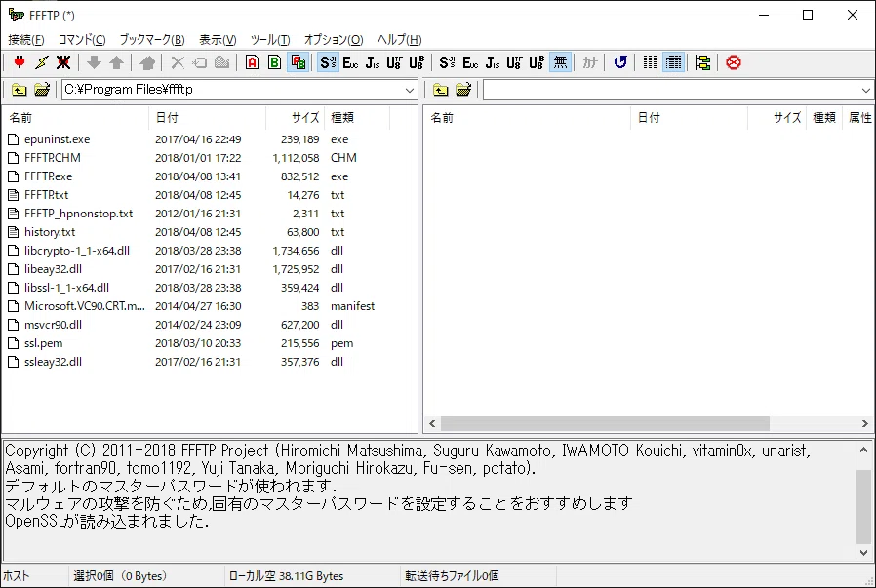
Task: Click host pane scroll right arrow
Action: pyautogui.click(x=865, y=424)
